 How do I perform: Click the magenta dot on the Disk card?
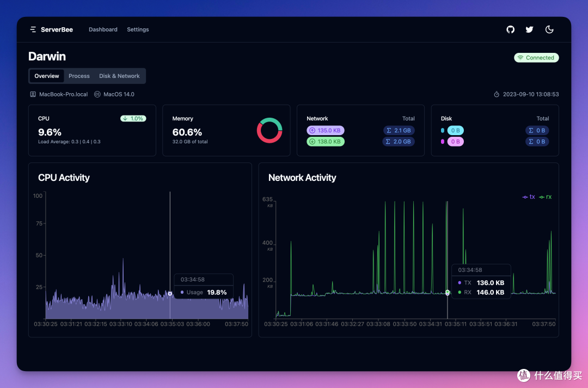click(x=442, y=141)
